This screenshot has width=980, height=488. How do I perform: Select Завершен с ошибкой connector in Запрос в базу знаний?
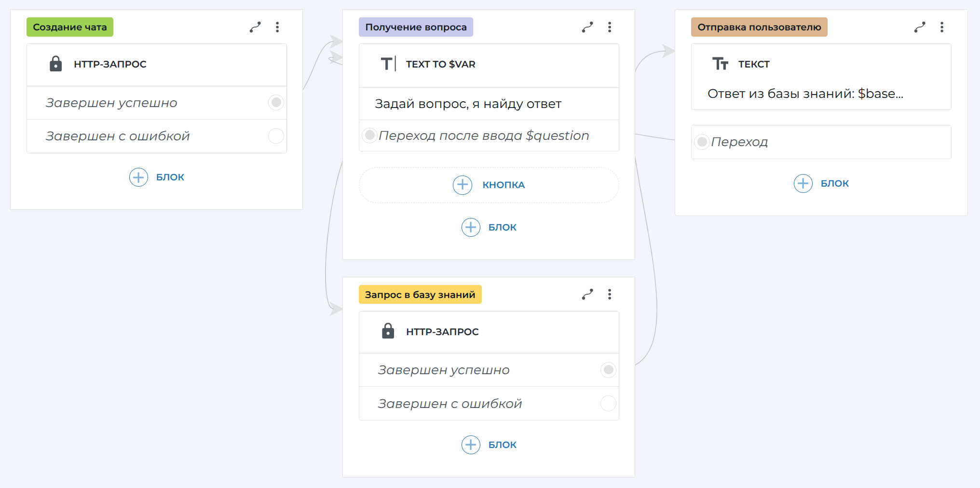pyautogui.click(x=608, y=403)
